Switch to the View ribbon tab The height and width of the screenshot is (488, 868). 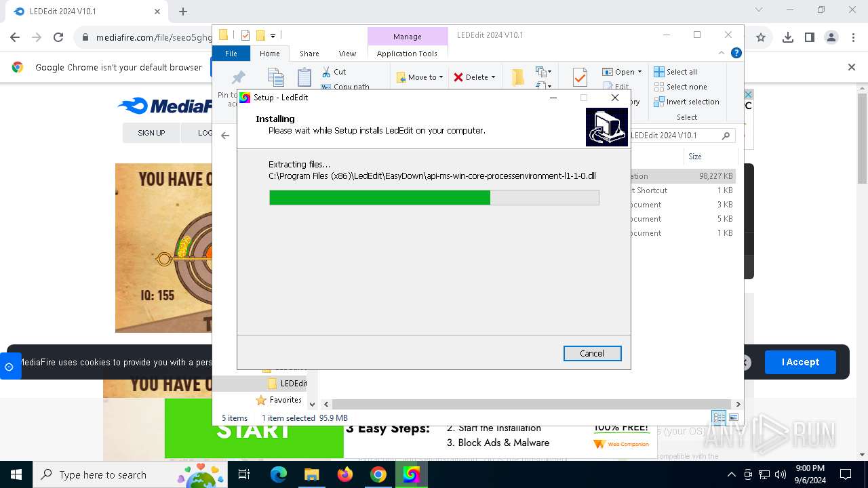tap(347, 54)
